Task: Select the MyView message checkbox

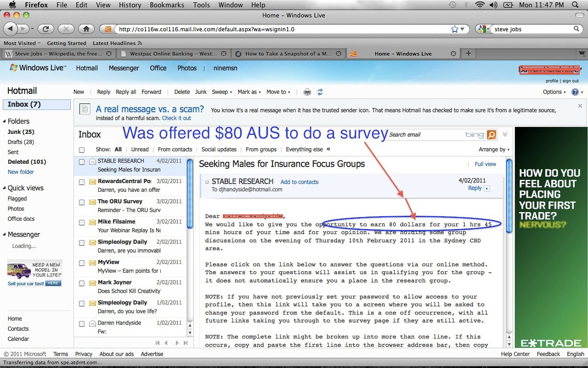Action: 82,263
